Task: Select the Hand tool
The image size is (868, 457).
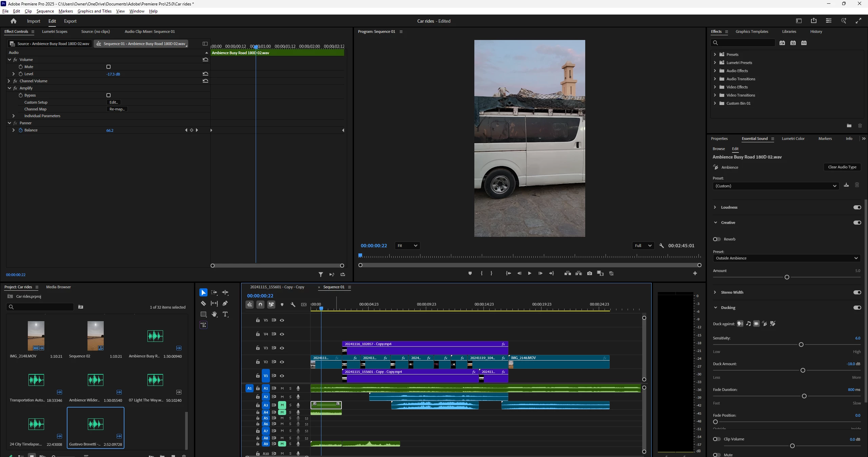Action: (x=214, y=314)
